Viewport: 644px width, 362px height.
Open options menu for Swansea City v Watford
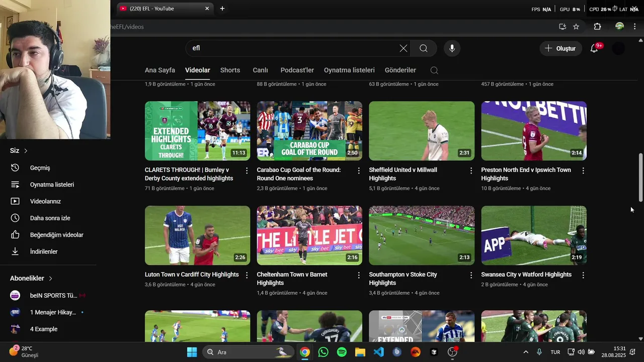coord(583,276)
